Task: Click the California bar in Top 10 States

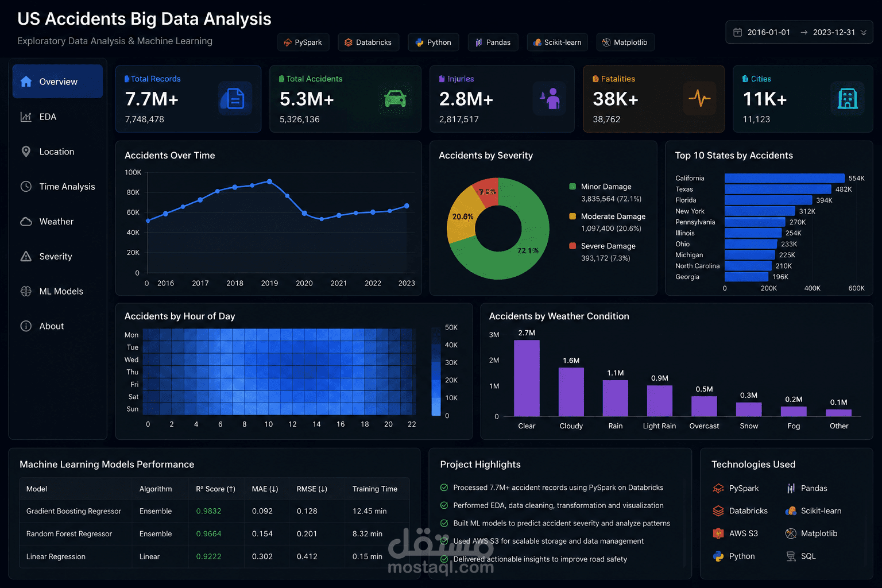Action: point(785,178)
